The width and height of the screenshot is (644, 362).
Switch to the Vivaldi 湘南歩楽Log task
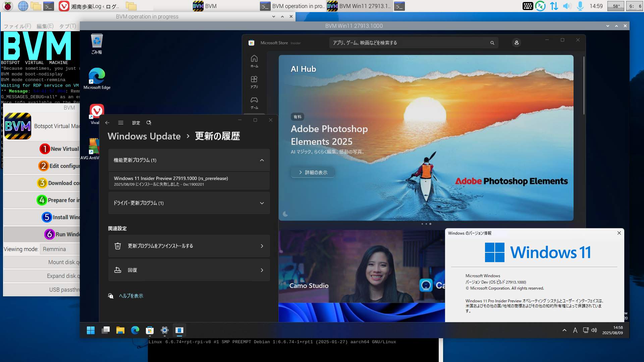90,6
